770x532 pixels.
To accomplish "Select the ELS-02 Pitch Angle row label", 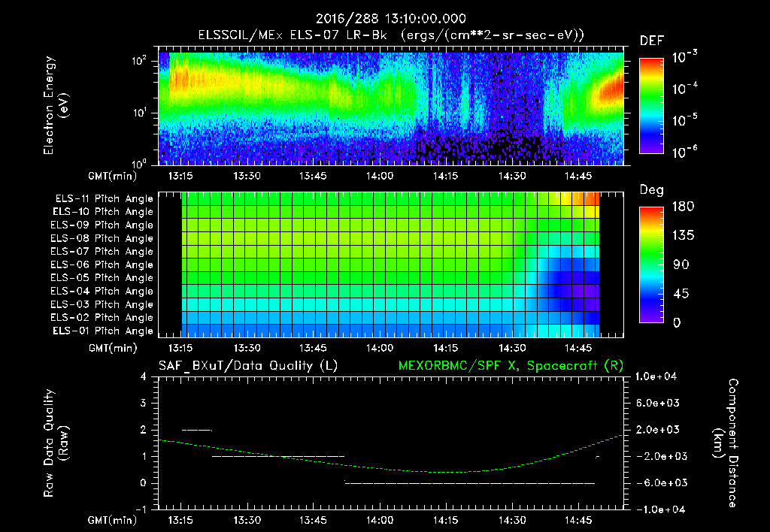I will (102, 318).
